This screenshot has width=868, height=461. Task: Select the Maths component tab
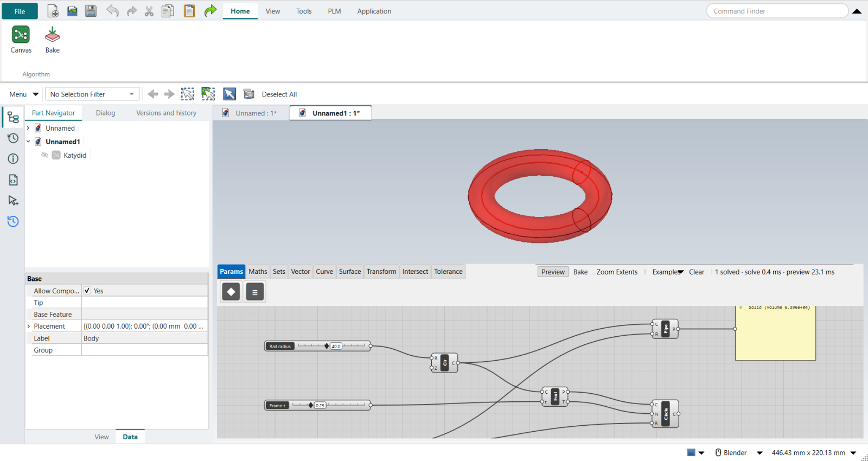click(x=258, y=271)
